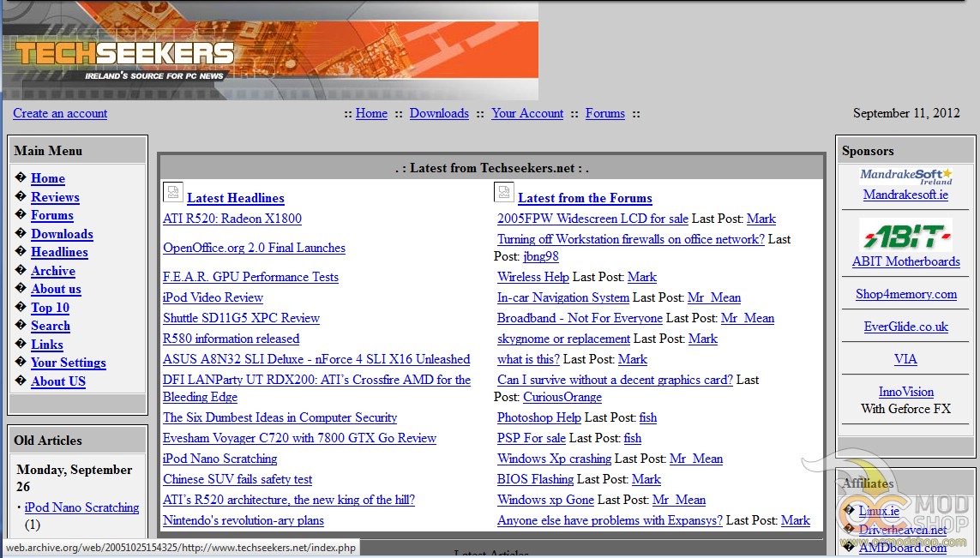Open Evesham Voyager C720 review headline
The width and height of the screenshot is (980, 558).
(299, 438)
